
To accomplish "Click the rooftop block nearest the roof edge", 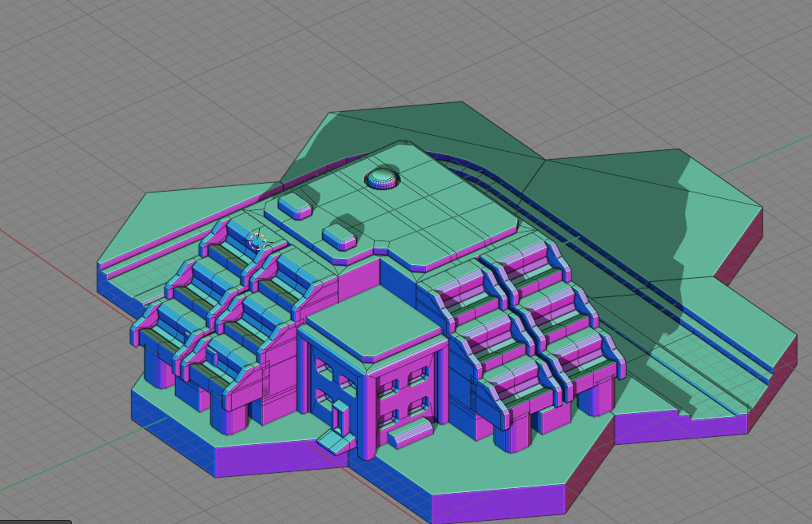I will pyautogui.click(x=339, y=236).
